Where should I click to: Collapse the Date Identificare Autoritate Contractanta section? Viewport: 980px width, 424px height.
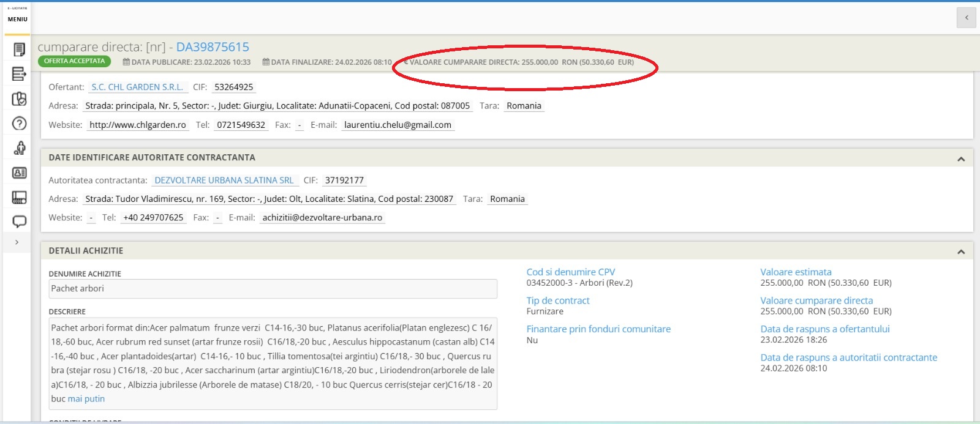[960, 159]
